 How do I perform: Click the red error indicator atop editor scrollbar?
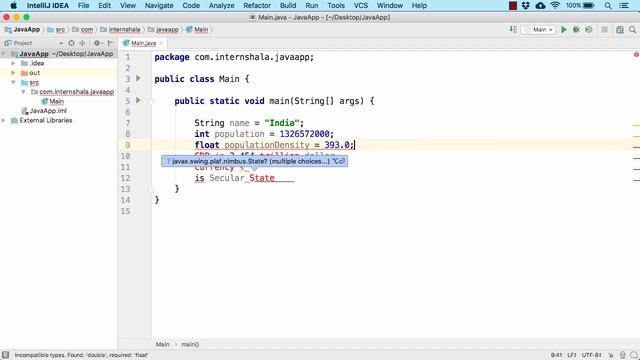[636, 54]
